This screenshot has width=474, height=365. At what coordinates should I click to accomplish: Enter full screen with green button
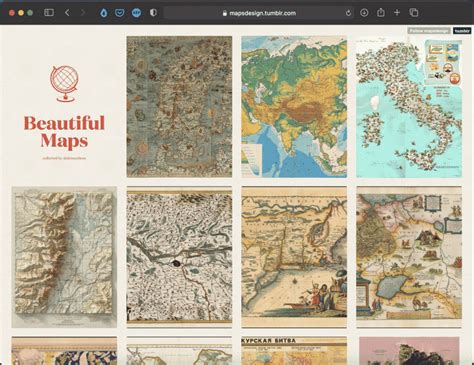tap(30, 13)
